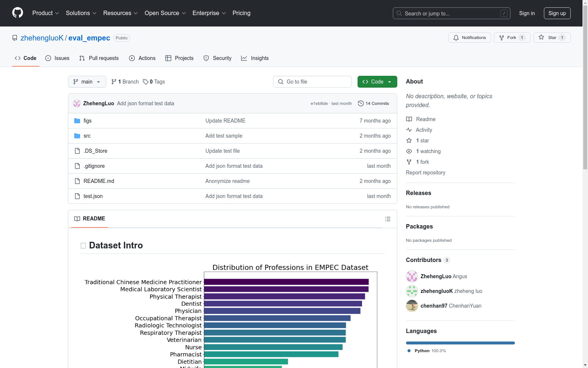Click the .gitignore file icon
588x368 pixels.
pyautogui.click(x=77, y=166)
